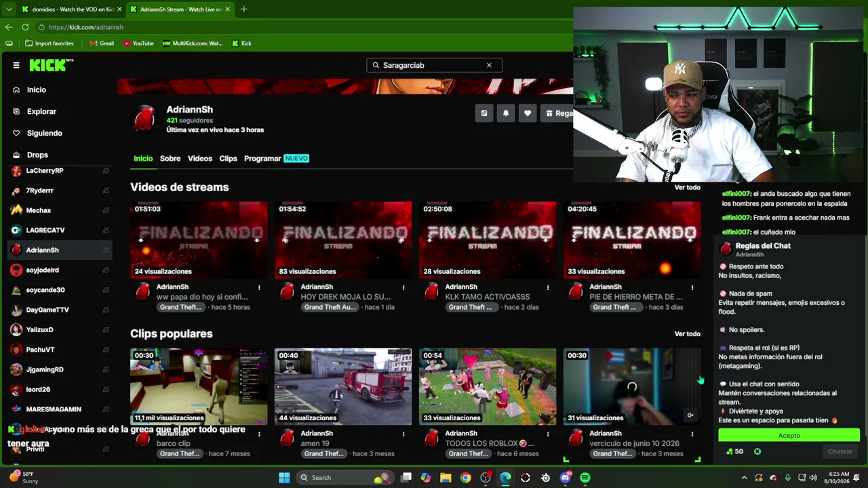
Task: Open options for the 'KLK TAMO ACTIVOASSS' video
Action: click(548, 287)
